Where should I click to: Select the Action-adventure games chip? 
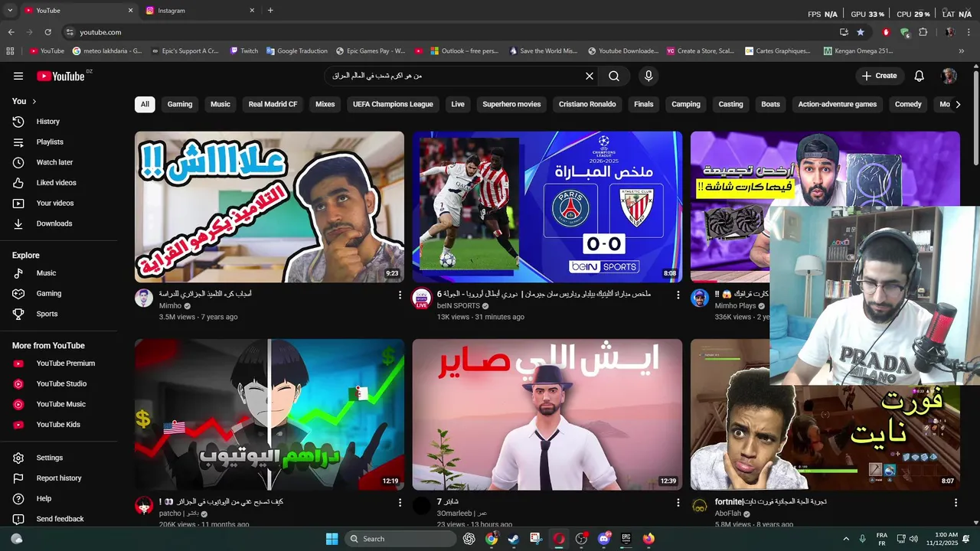coord(838,104)
